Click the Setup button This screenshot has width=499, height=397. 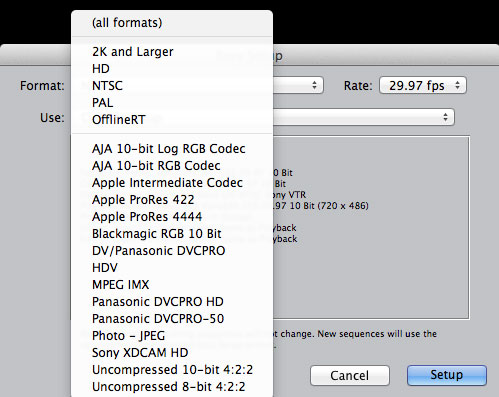447,375
